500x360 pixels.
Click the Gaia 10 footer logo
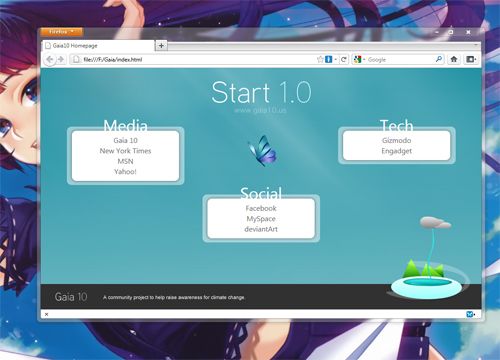(x=71, y=297)
